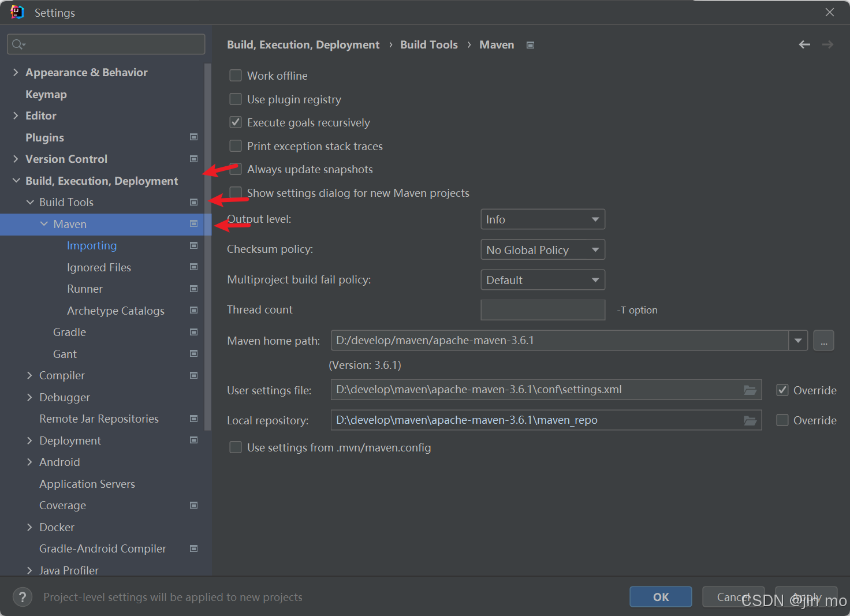Screen dimensions: 850x616
Task: Open Gradle settings page
Action: 69,332
